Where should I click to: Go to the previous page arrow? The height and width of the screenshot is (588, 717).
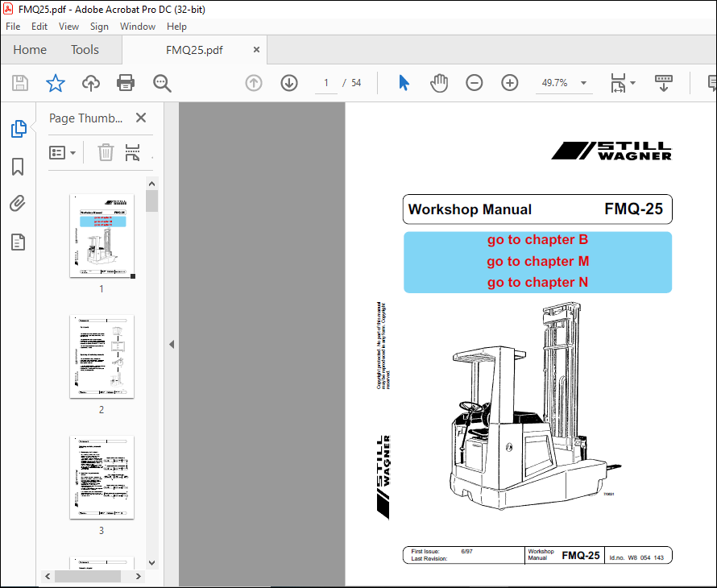[254, 83]
